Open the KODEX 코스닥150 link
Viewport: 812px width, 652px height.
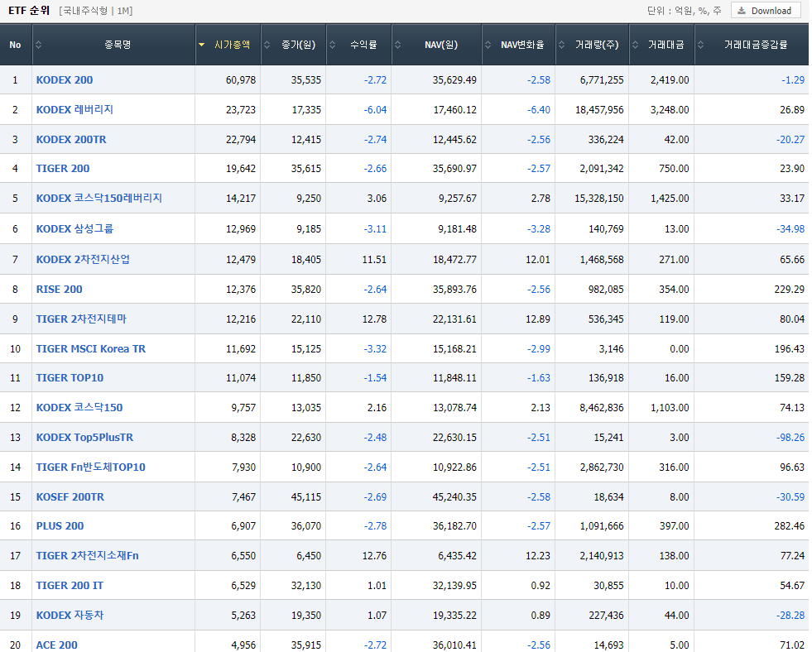coord(79,408)
